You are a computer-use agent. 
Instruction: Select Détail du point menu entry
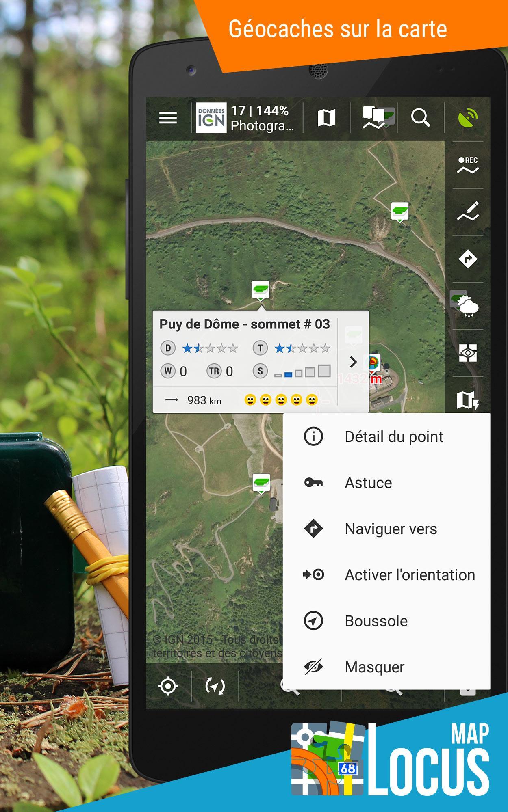click(386, 436)
